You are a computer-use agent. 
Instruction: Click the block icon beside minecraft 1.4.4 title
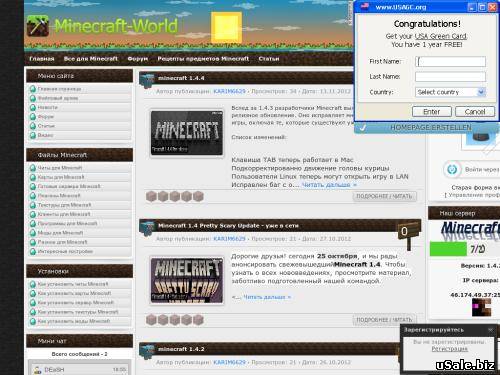pos(147,81)
